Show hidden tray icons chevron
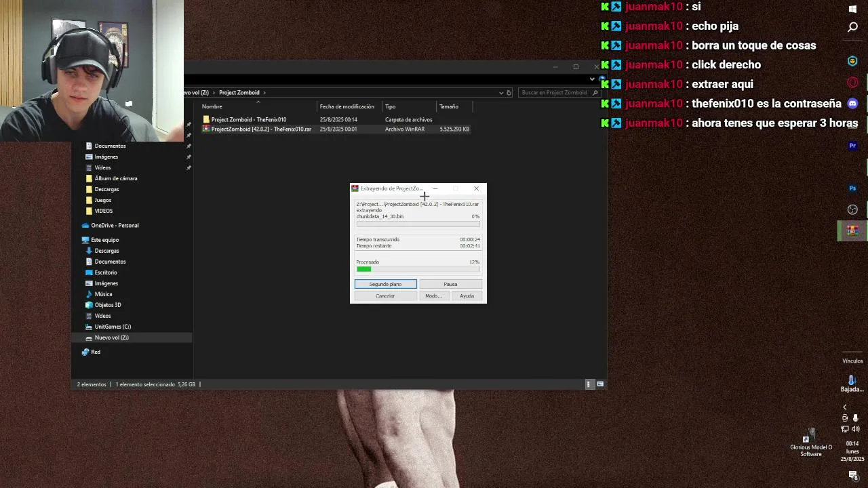The height and width of the screenshot is (488, 868). tap(845, 407)
